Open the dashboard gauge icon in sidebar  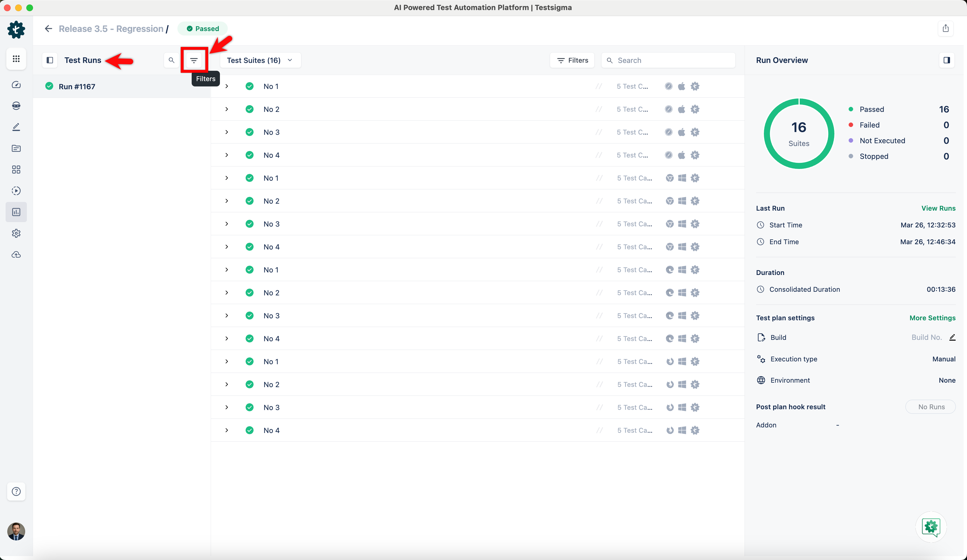[x=16, y=85]
